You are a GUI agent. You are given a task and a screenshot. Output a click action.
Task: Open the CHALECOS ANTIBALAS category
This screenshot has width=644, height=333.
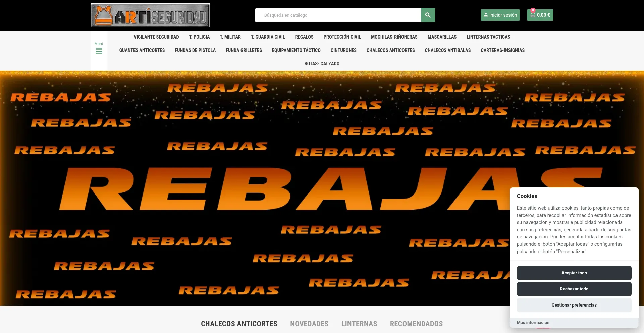pos(447,50)
